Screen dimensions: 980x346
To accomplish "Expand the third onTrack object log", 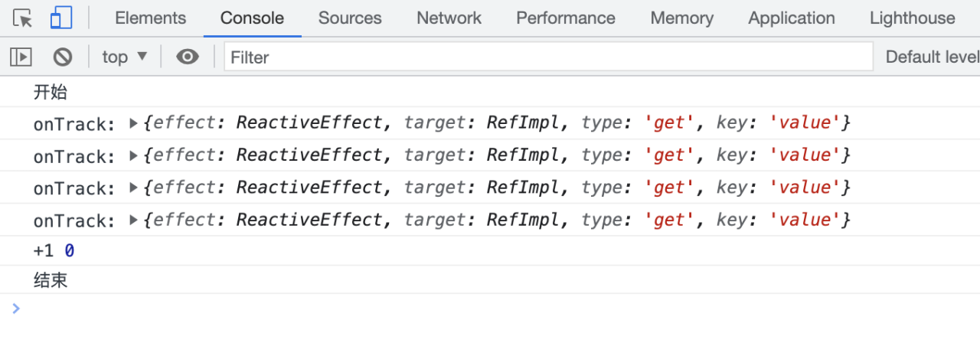I will pos(134,188).
